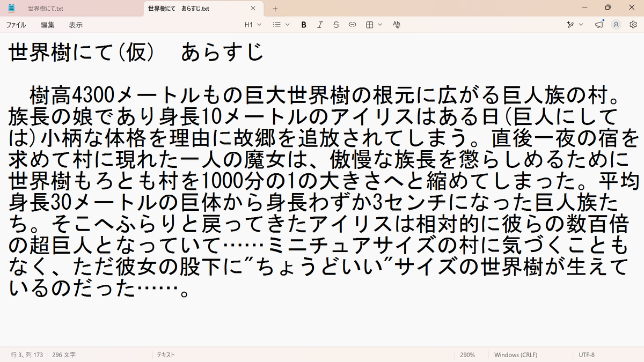The height and width of the screenshot is (362, 644).
Task: Click the Notepad app icon in title bar
Action: [11, 8]
